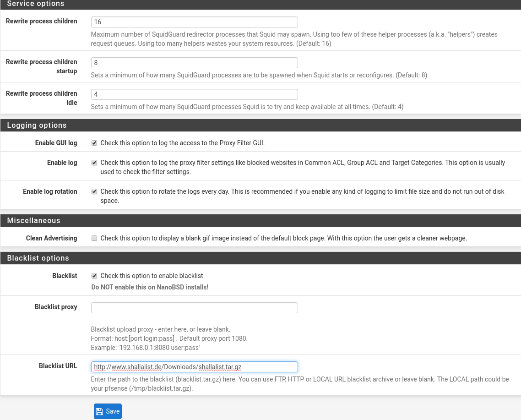
Task: Click the Blacklist URL field label
Action: pos(58,365)
